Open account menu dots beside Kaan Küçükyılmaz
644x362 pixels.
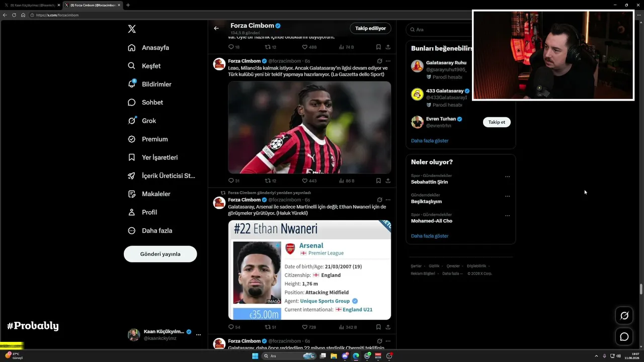click(198, 335)
